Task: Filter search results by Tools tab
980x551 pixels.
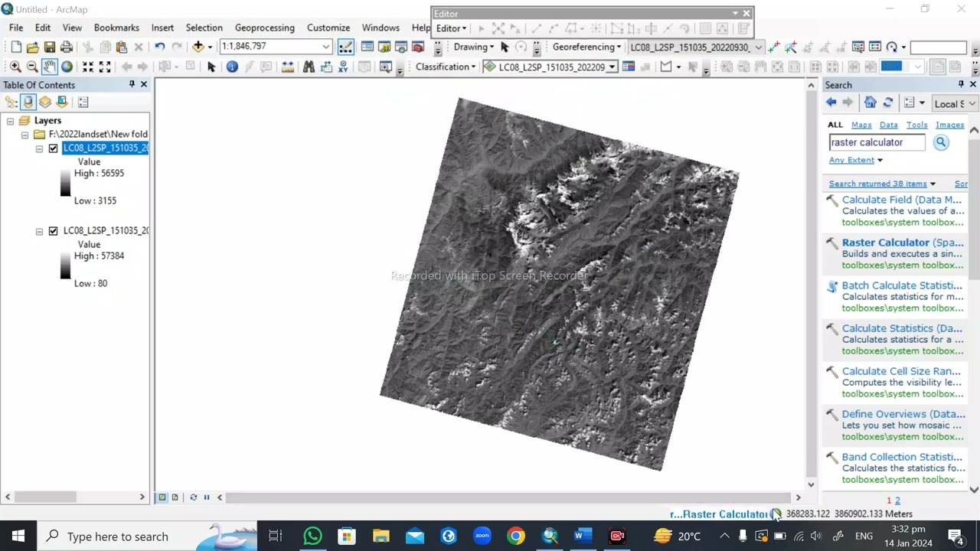Action: 916,125
